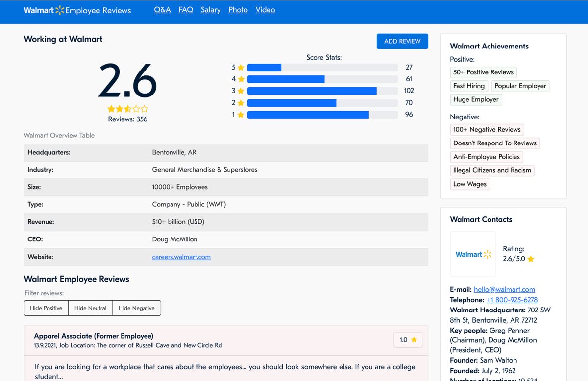Click the Walmart logo in the Contacts card

[x=472, y=254]
